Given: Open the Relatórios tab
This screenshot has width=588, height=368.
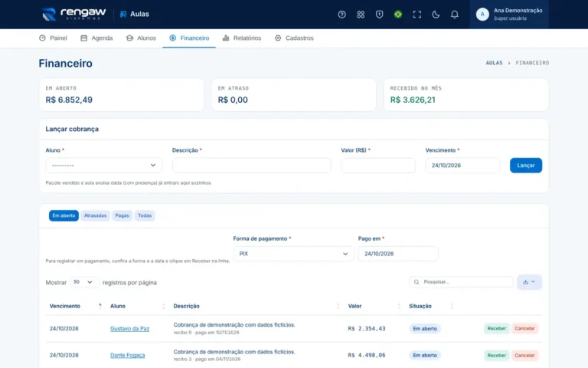Looking at the screenshot, I should tap(242, 38).
